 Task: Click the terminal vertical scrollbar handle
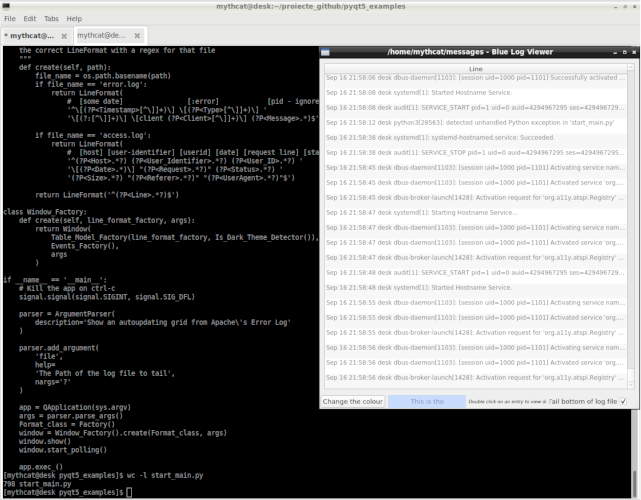[x=635, y=484]
